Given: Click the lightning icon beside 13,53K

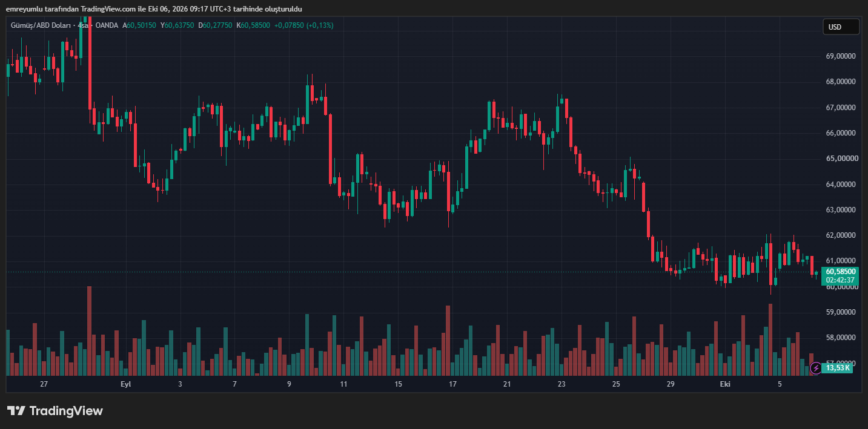Looking at the screenshot, I should click(815, 367).
